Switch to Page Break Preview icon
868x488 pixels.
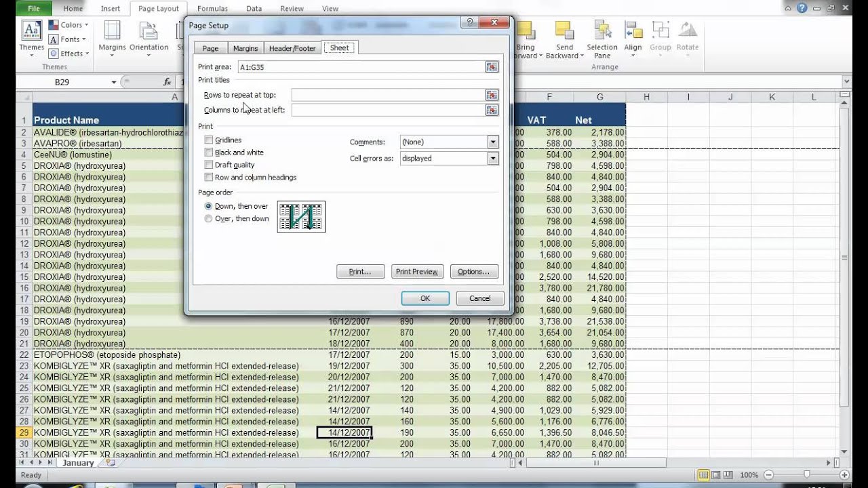point(729,475)
